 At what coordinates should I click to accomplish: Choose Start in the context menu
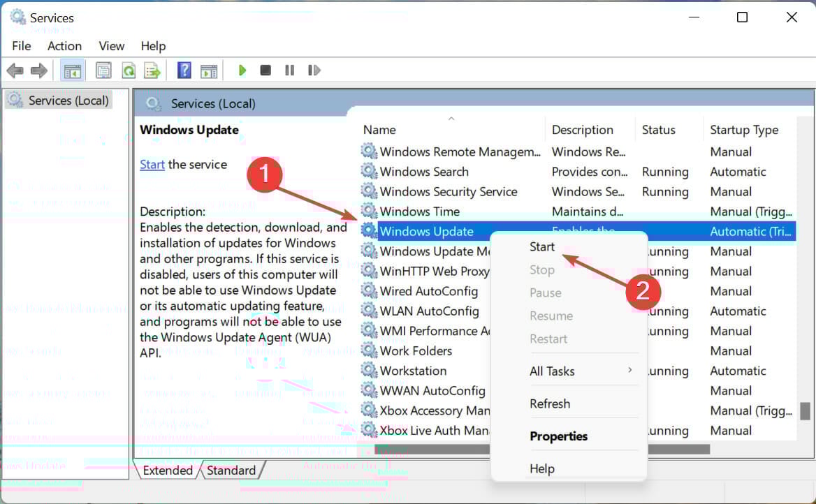point(541,246)
